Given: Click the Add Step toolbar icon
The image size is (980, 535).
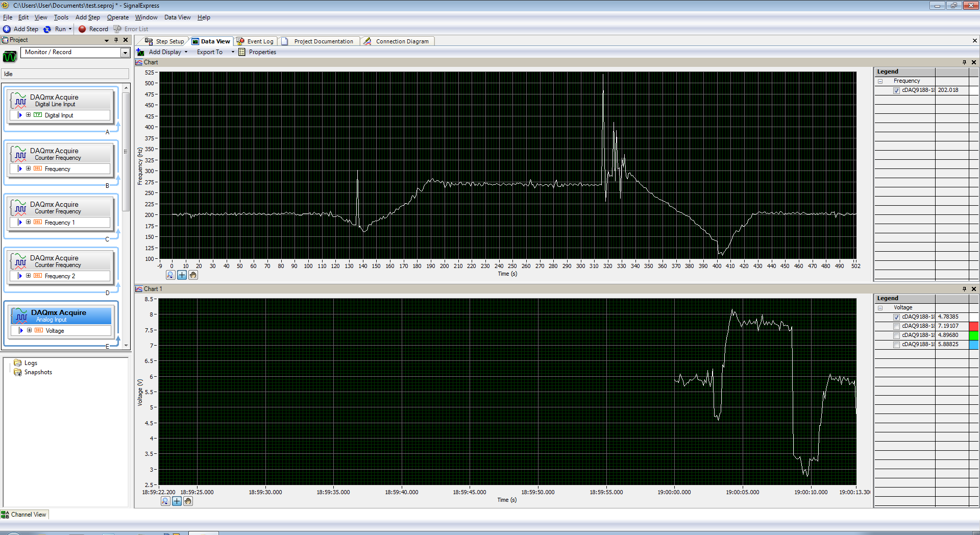Looking at the screenshot, I should click(x=7, y=29).
